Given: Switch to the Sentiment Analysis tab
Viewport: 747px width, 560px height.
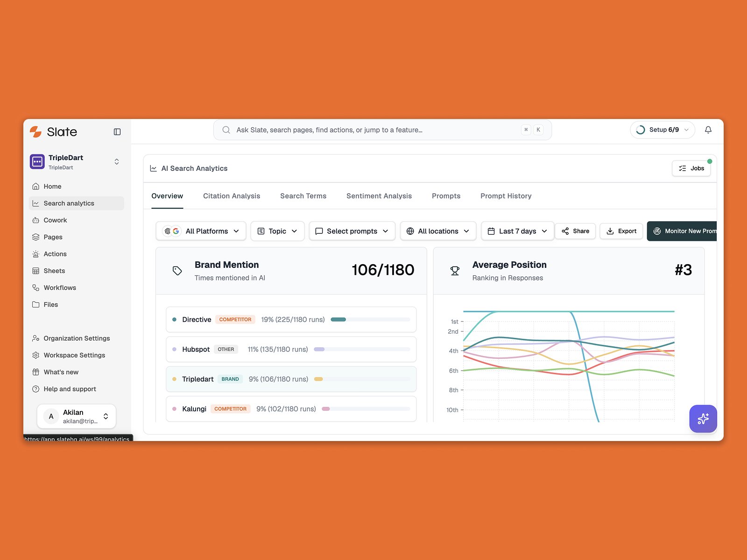Looking at the screenshot, I should (x=379, y=196).
